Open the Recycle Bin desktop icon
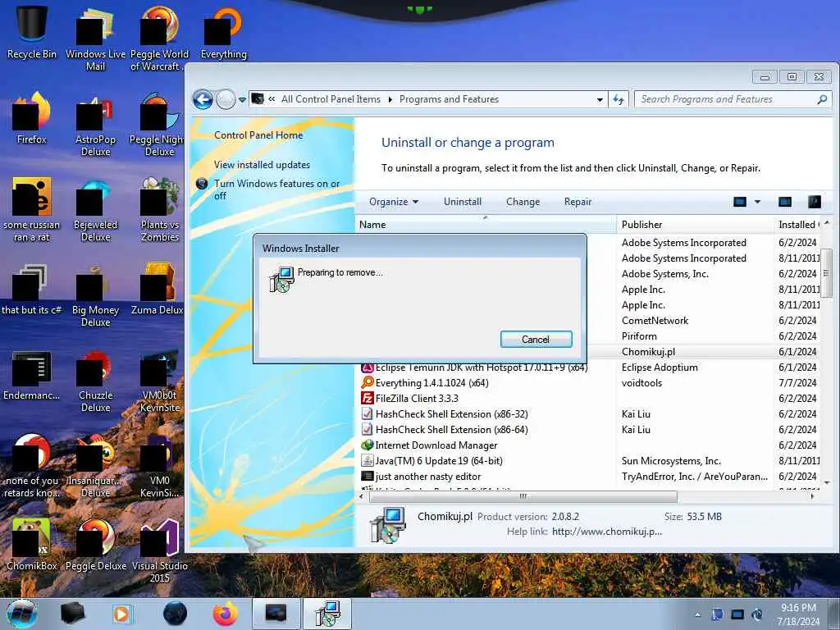 32,31
